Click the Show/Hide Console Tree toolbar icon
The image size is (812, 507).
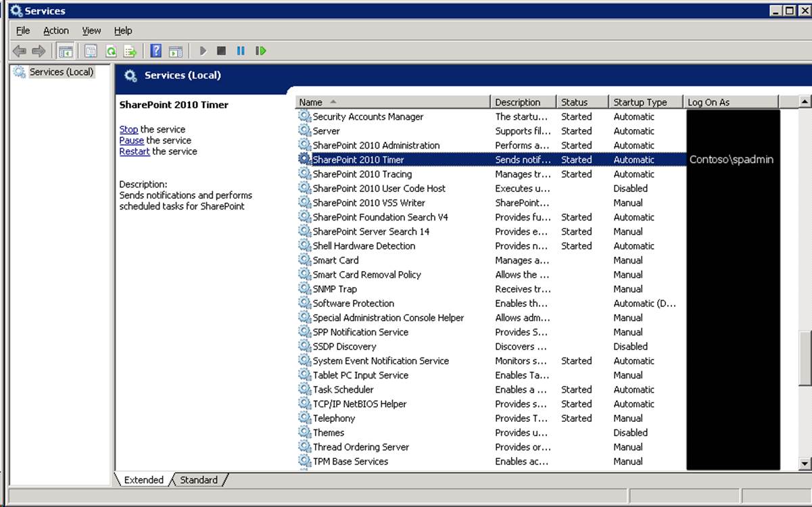pos(66,51)
